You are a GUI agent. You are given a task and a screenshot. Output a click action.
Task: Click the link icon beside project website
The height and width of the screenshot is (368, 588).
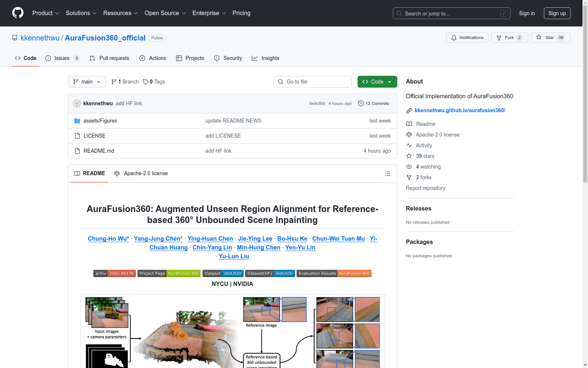[x=409, y=111]
